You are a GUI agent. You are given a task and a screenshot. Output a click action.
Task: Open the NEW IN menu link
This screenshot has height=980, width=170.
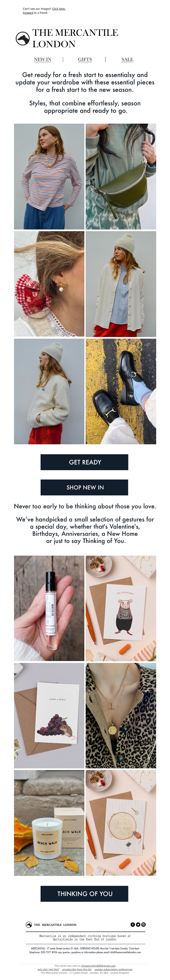(x=42, y=59)
